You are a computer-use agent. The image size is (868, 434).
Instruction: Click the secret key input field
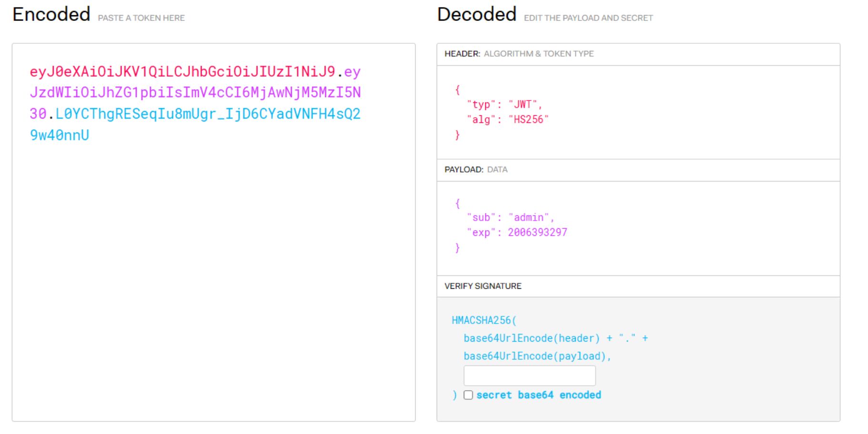(530, 376)
